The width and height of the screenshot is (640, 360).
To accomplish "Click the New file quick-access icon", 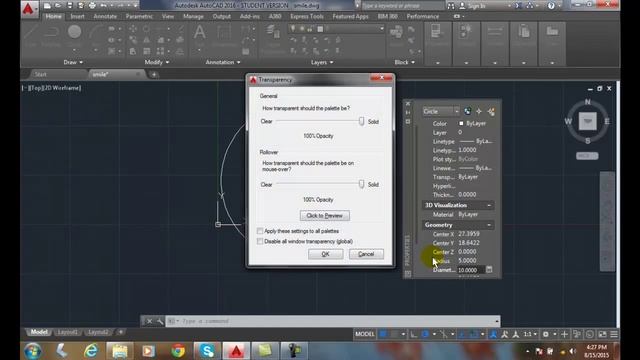I will [x=47, y=6].
